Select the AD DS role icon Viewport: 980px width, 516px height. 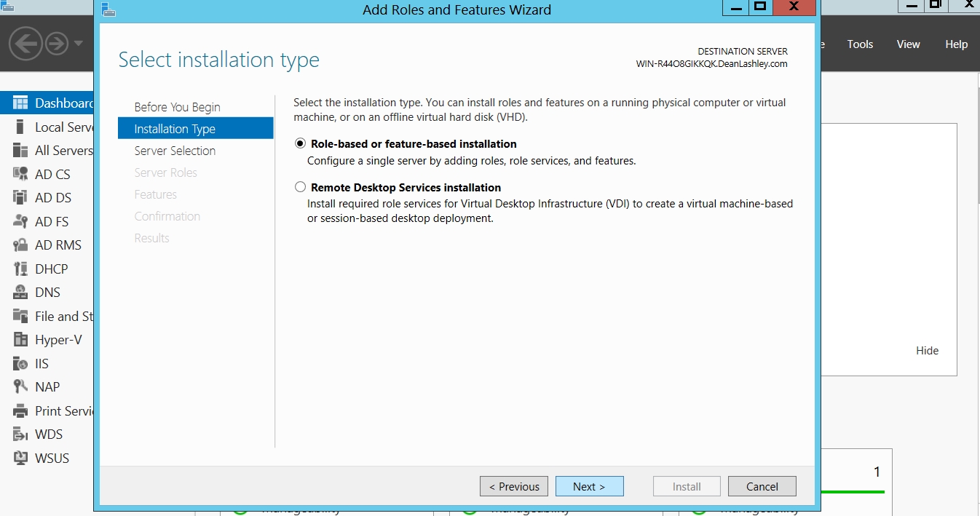click(x=20, y=197)
